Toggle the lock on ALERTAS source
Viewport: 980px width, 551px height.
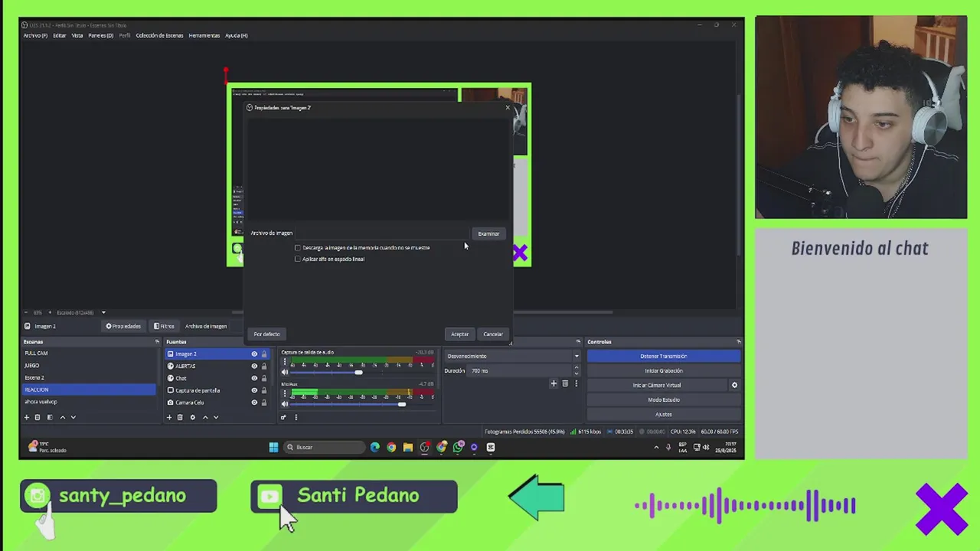(264, 366)
